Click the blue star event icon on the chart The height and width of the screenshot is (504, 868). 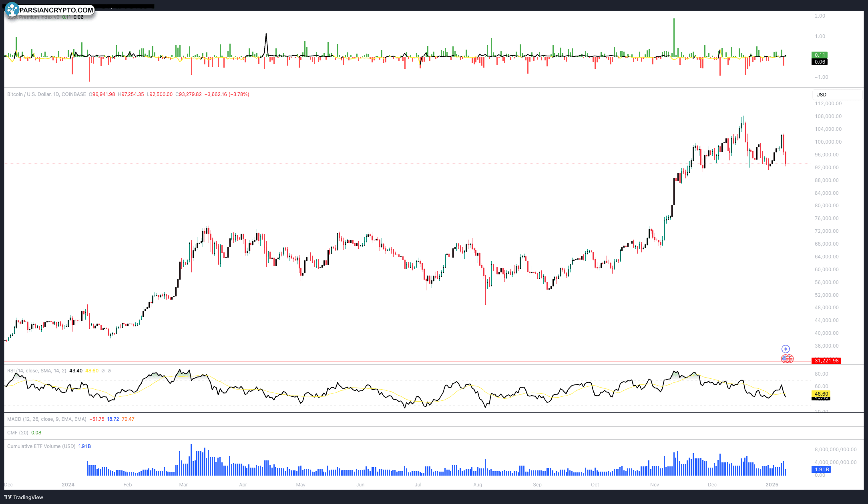(786, 349)
